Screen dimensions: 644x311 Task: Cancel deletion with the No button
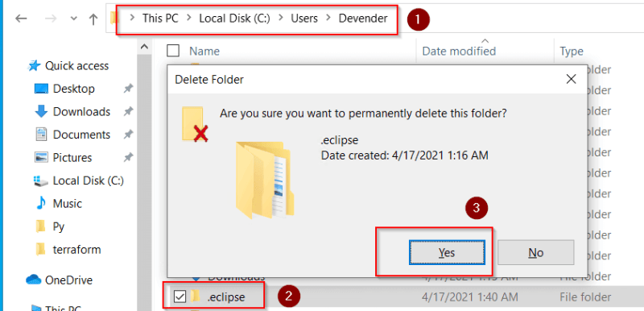535,252
